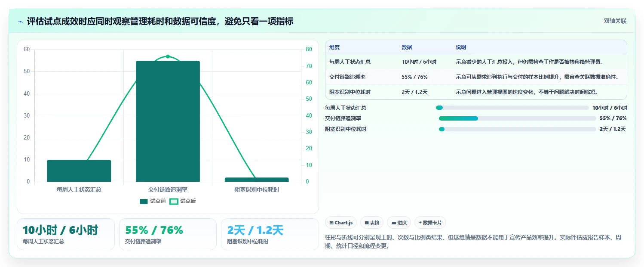This screenshot has height=267, width=644.
Task: Open the 10小时 / 6小时 KPI card
Action: [x=66, y=234]
